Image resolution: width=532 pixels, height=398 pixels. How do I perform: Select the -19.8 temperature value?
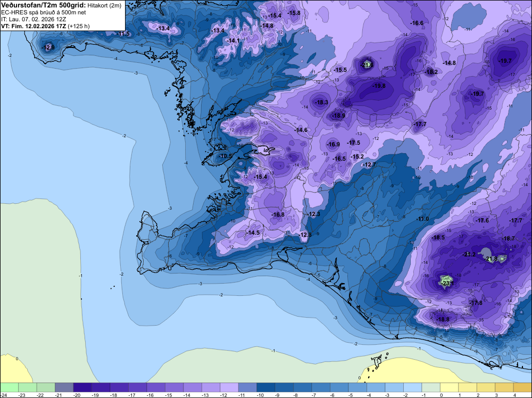379,86
